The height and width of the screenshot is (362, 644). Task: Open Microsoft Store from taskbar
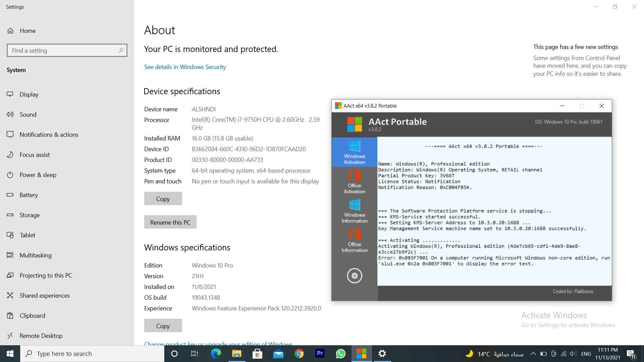click(257, 354)
